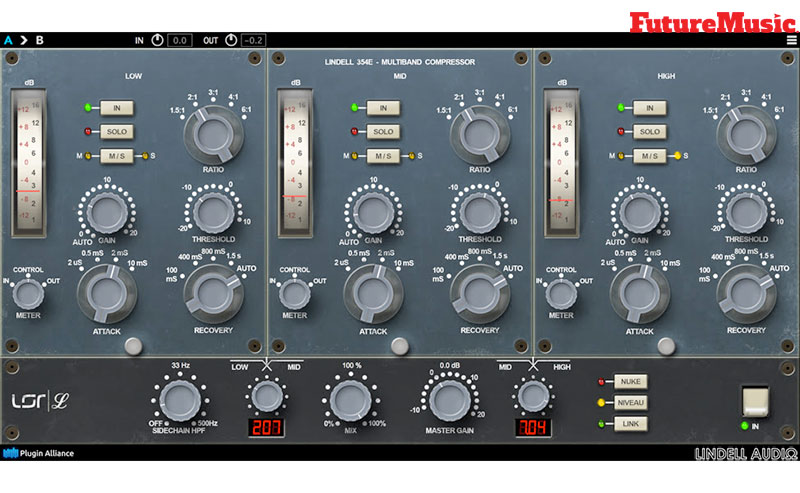Click the OUT level knob in top bar
This screenshot has width=800, height=493.
pos(231,40)
